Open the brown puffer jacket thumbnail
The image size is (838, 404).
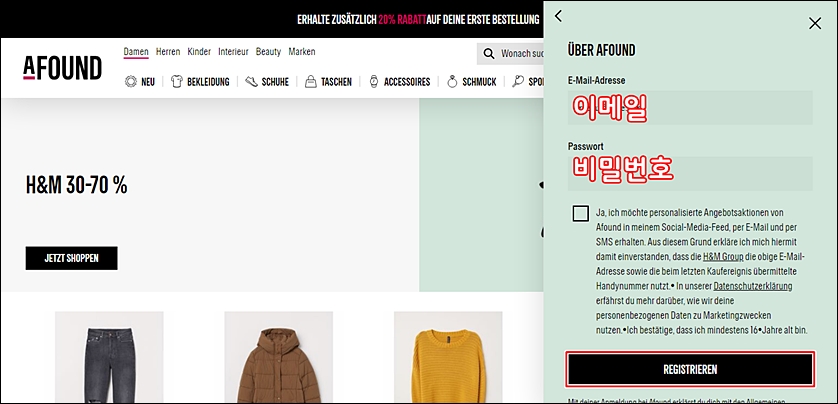278,358
